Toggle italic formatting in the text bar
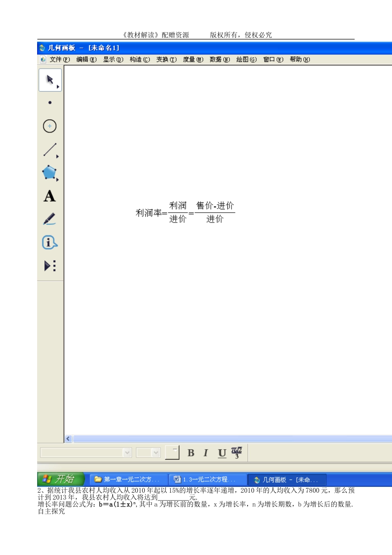 pos(205,452)
